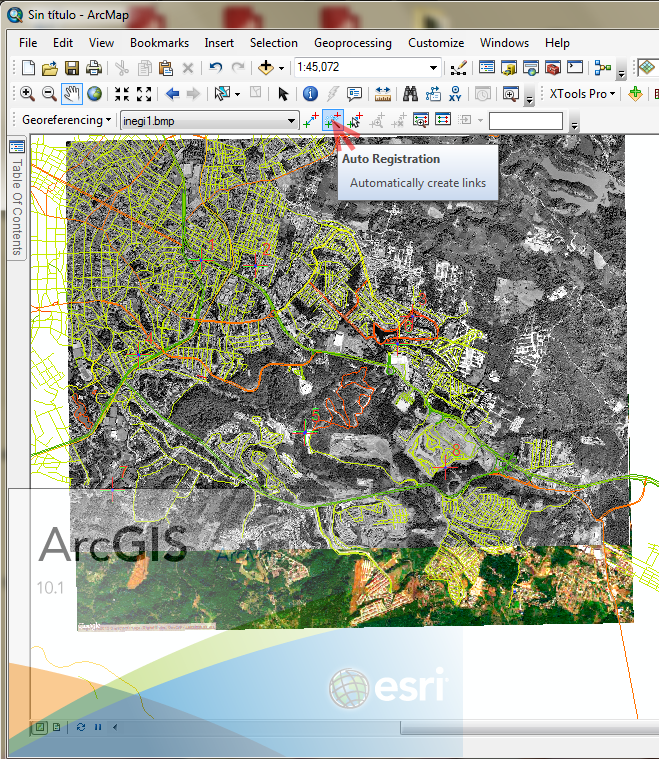Viewport: 659px width, 759px height.
Task: Open the View menu
Action: 101,43
